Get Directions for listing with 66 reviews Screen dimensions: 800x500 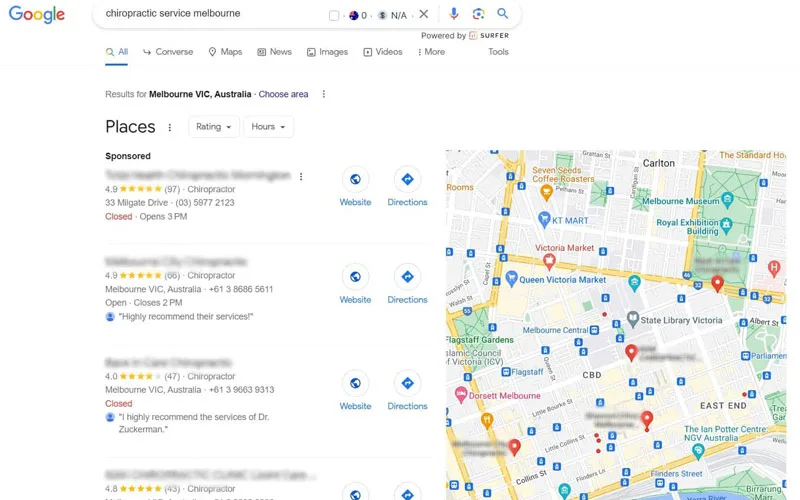point(407,284)
